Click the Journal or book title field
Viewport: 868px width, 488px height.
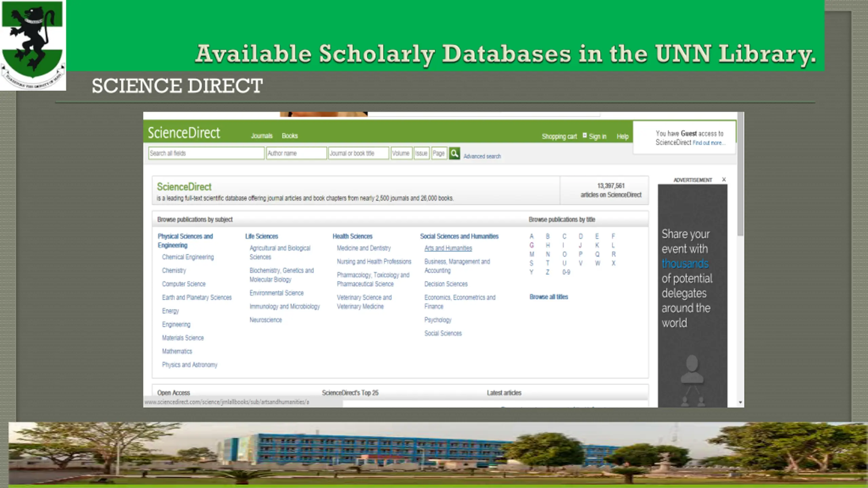[x=358, y=153]
